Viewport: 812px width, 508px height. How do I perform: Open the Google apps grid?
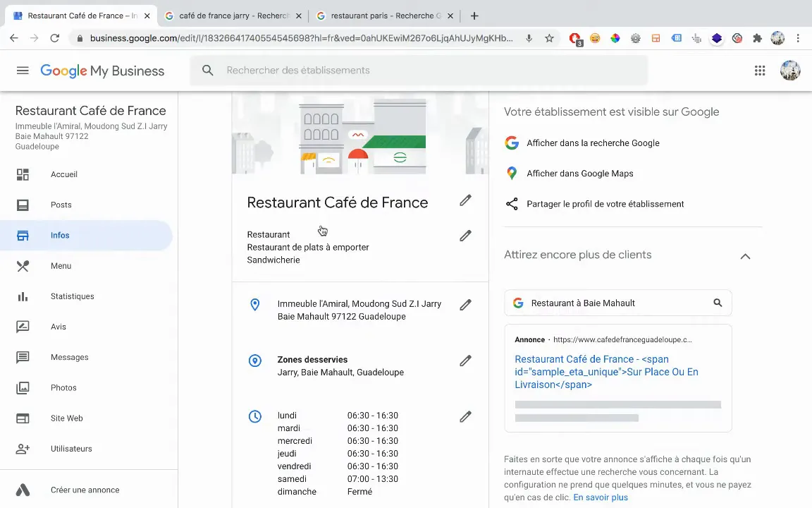760,71
